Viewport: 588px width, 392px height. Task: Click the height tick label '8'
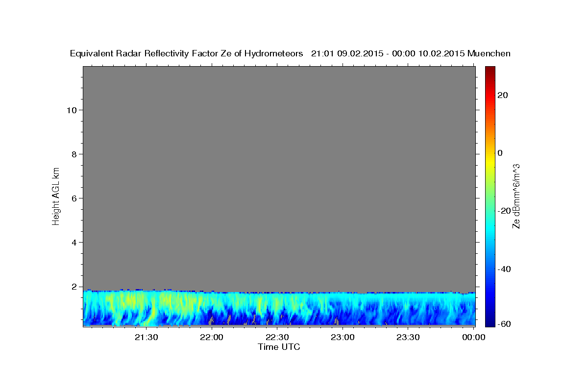click(x=74, y=154)
